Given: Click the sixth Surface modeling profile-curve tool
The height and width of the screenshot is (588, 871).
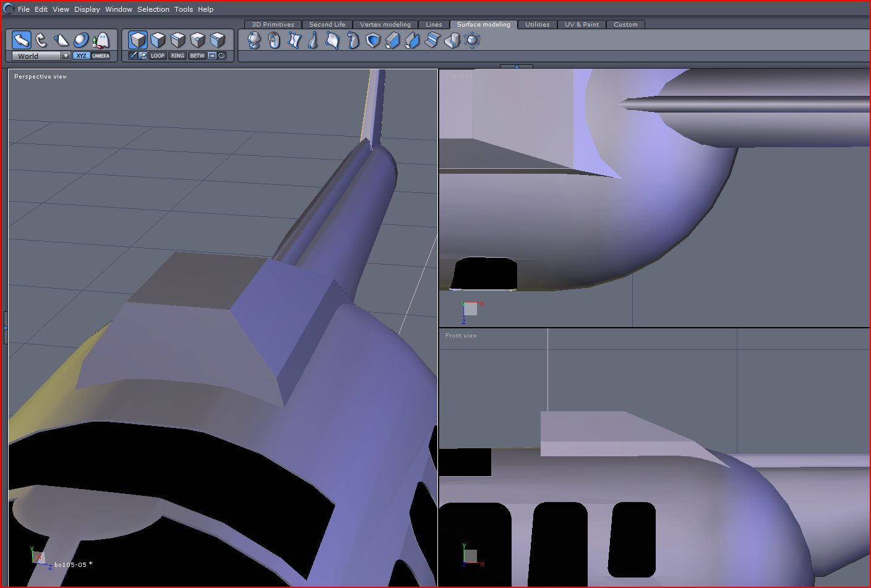Looking at the screenshot, I should [353, 41].
